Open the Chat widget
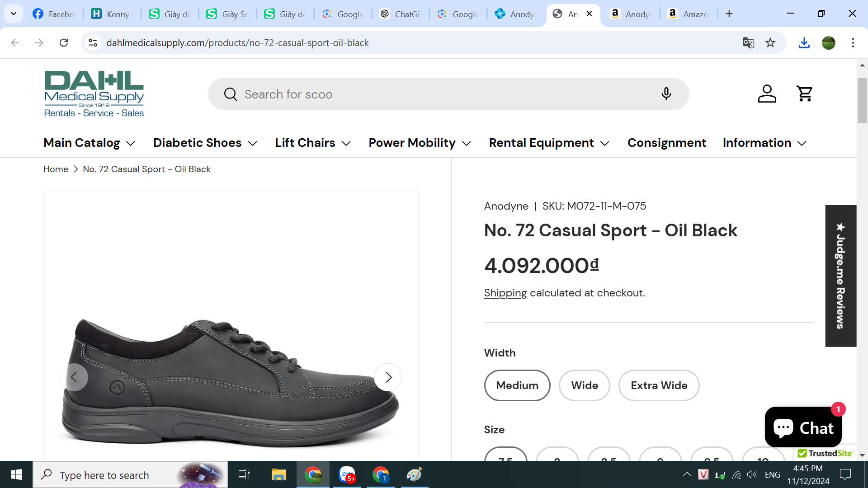Screen dimensions: 868x488 (803, 427)
